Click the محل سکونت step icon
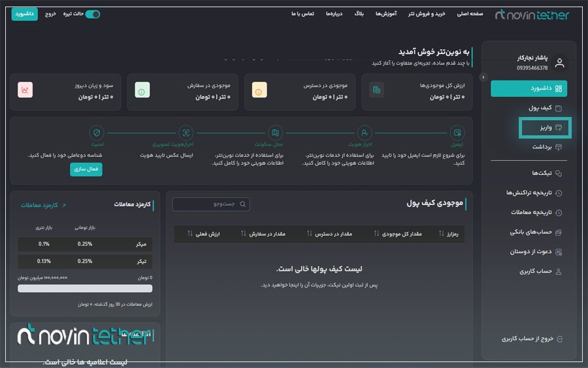 [275, 133]
